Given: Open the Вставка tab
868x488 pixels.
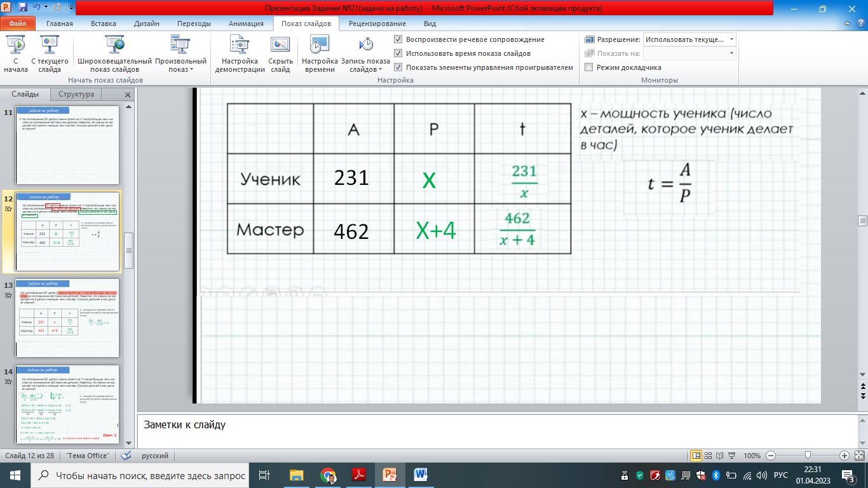Looking at the screenshot, I should point(104,24).
